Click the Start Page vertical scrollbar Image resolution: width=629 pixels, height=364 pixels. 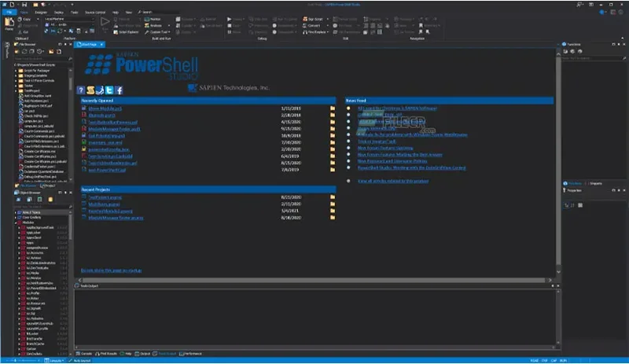pyautogui.click(x=558, y=160)
